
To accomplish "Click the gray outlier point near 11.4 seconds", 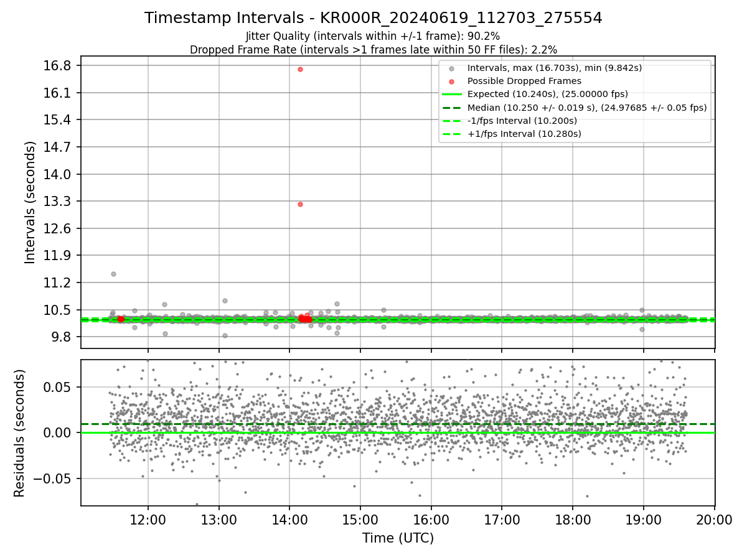I will (x=113, y=274).
